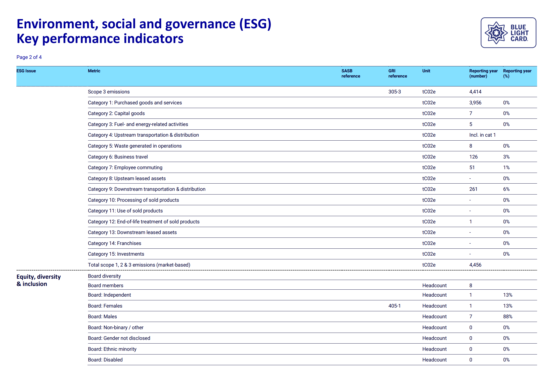Select 'Category 6: Business travel' row
The image size is (555, 392).
118,157
